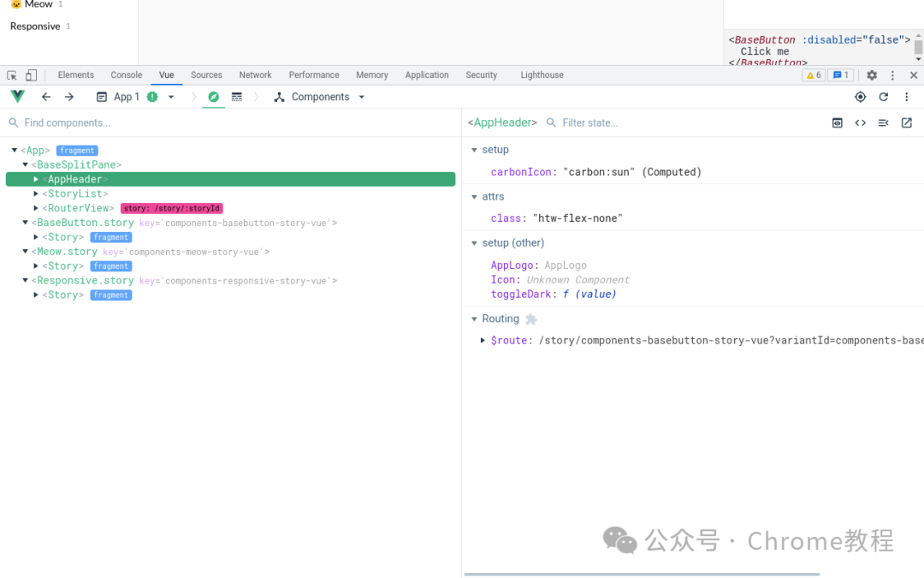Screen dimensions: 924x578
Task: Select the Responsive.story component row
Action: pos(230,281)
